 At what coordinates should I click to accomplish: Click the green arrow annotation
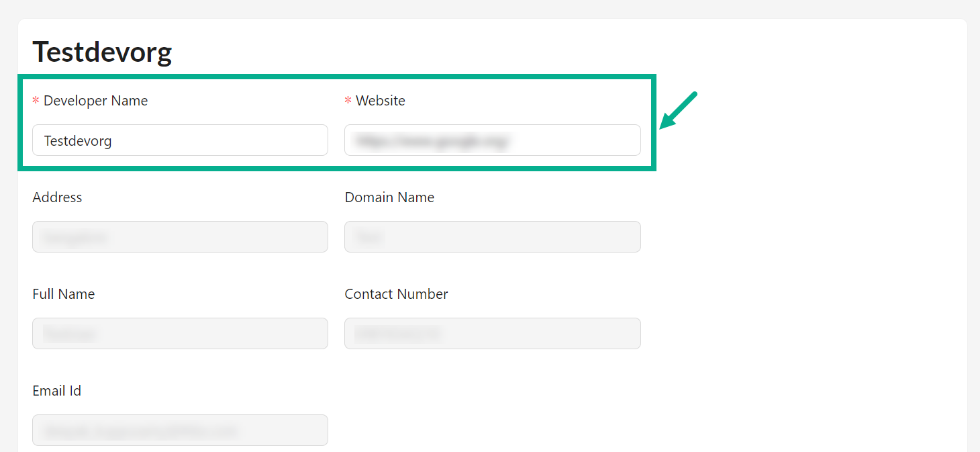(679, 109)
